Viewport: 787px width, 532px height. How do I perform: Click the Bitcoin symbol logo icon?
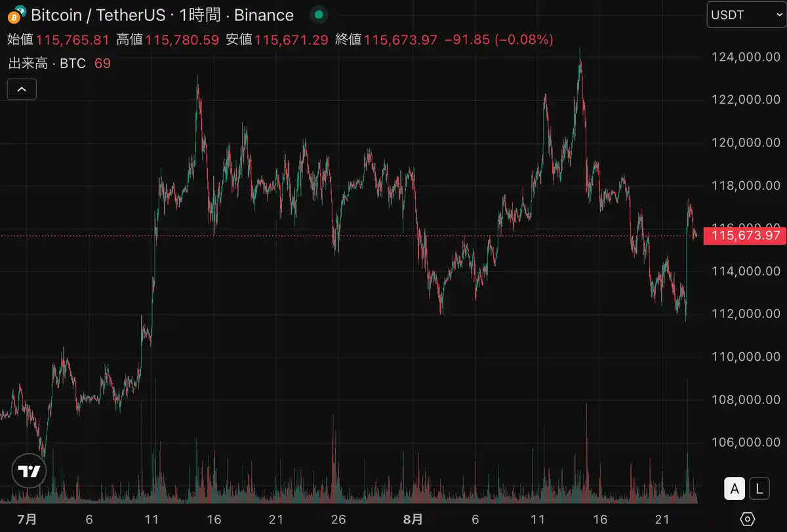pyautogui.click(x=16, y=14)
